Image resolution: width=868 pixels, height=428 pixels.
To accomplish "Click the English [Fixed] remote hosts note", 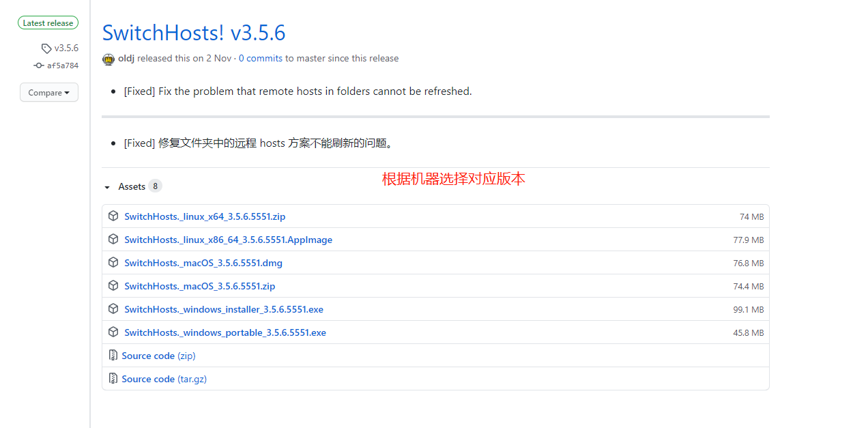I will 298,91.
